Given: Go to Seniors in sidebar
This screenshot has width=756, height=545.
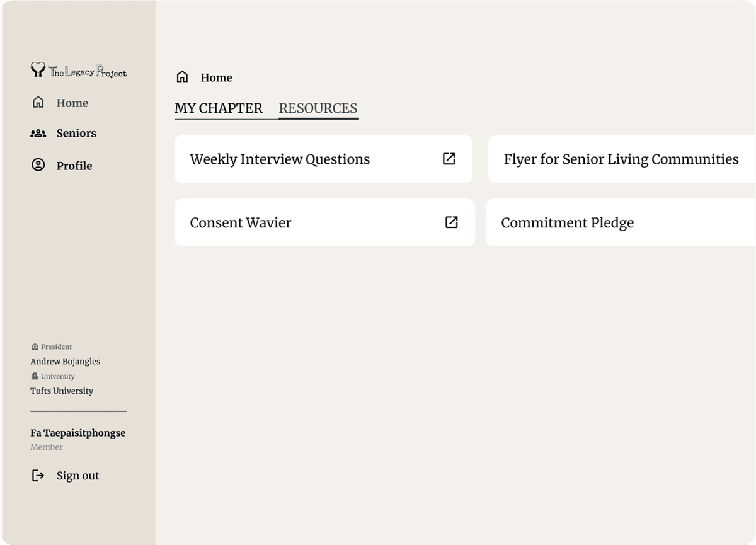Looking at the screenshot, I should click(x=76, y=133).
